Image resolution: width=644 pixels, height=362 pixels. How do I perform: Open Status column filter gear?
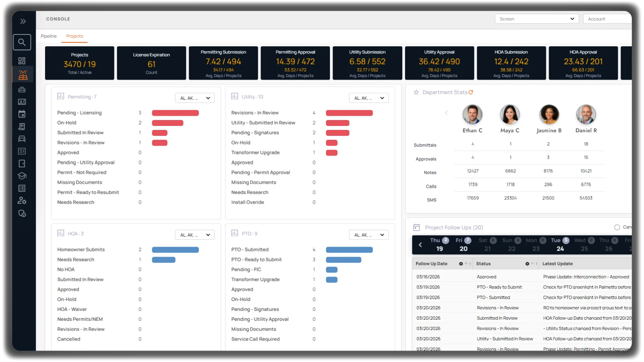point(527,264)
